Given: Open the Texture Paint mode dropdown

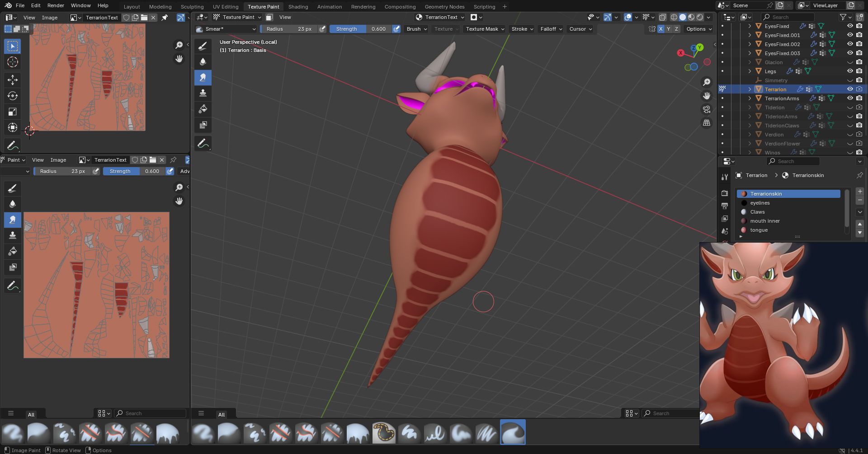Looking at the screenshot, I should [237, 17].
